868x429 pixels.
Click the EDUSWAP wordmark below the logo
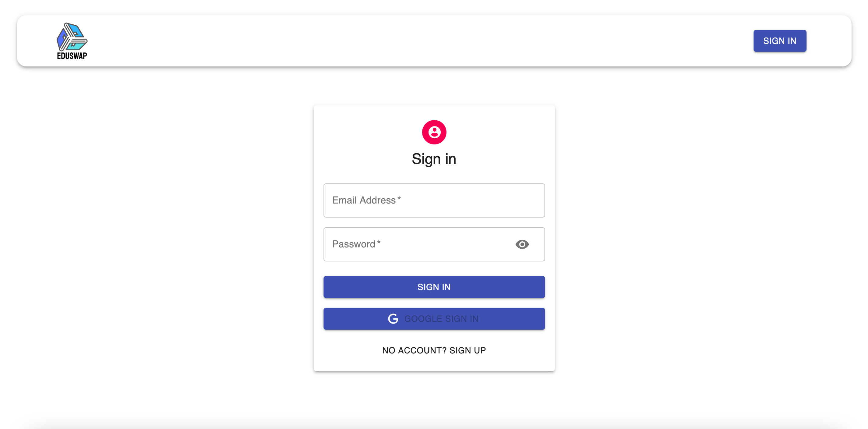tap(72, 56)
